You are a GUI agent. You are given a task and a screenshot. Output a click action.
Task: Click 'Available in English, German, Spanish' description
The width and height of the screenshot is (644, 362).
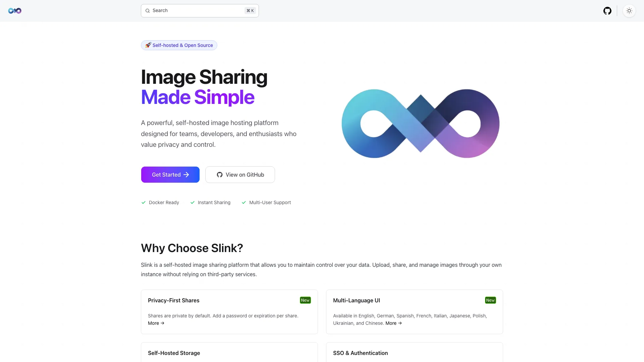point(410,319)
